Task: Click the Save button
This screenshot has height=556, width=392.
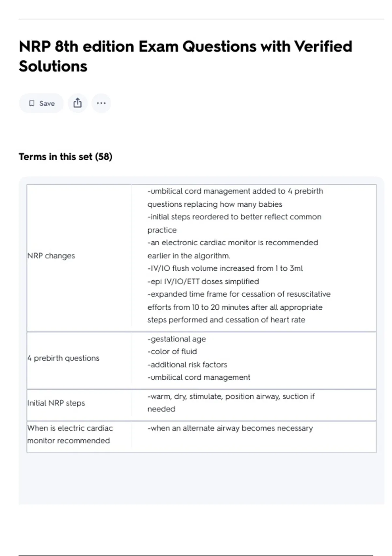Action: (x=41, y=103)
